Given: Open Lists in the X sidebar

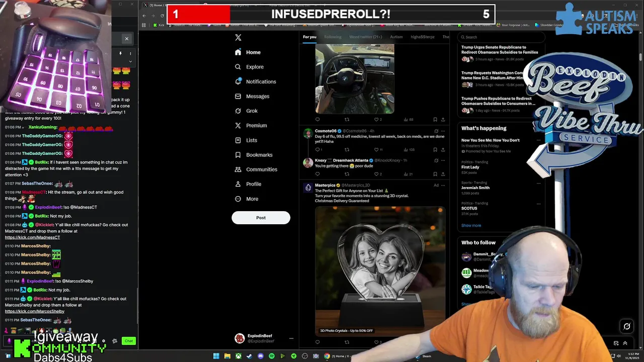Looking at the screenshot, I should click(246, 140).
